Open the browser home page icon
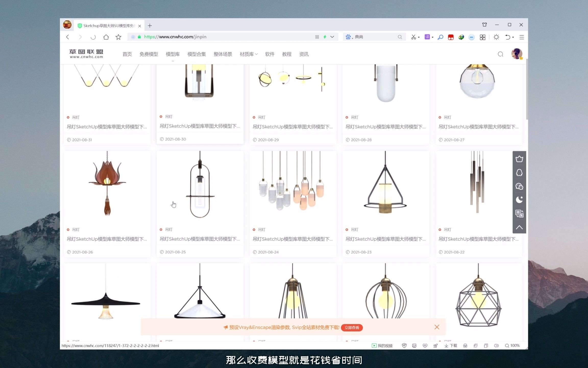Screen dimensions: 588x368 coord(106,37)
